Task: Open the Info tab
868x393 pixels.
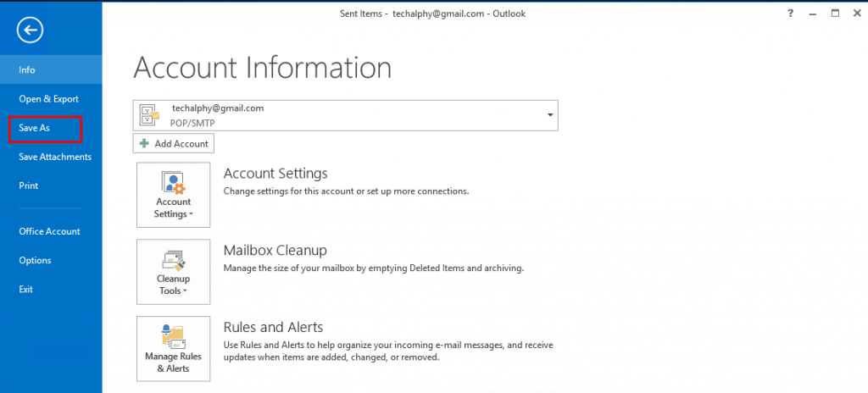Action: [x=51, y=69]
